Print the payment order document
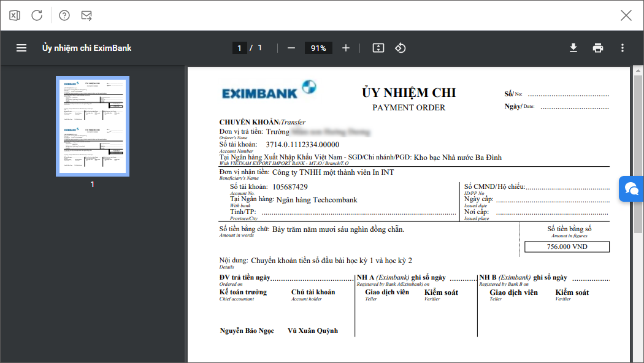644x363 pixels. (598, 48)
